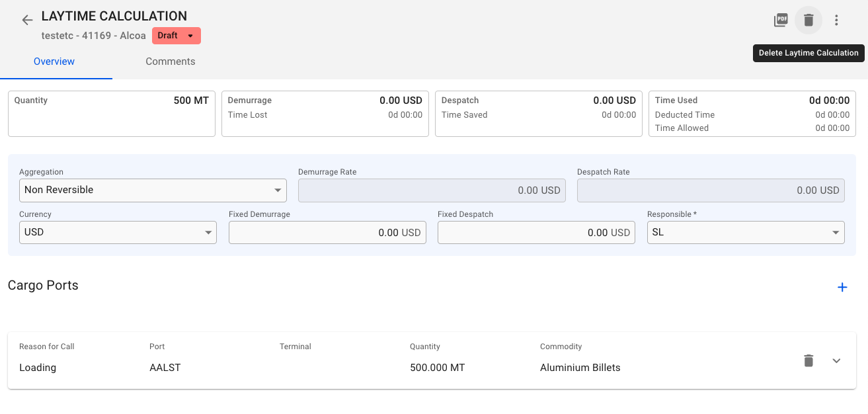Click the Demurrage summary card
The width and height of the screenshot is (868, 414).
325,113
